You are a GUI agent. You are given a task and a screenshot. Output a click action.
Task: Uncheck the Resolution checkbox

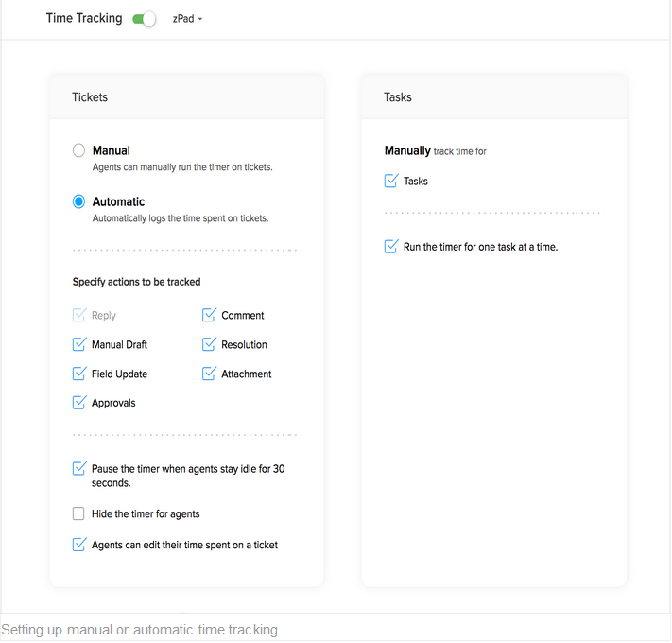point(209,345)
